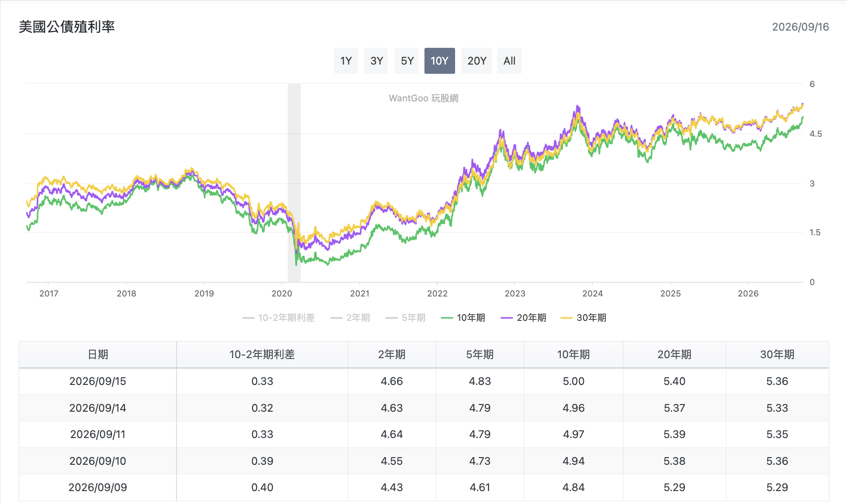Hide the 20年期 legend series
Image resolution: width=847 pixels, height=504 pixels.
(x=523, y=318)
